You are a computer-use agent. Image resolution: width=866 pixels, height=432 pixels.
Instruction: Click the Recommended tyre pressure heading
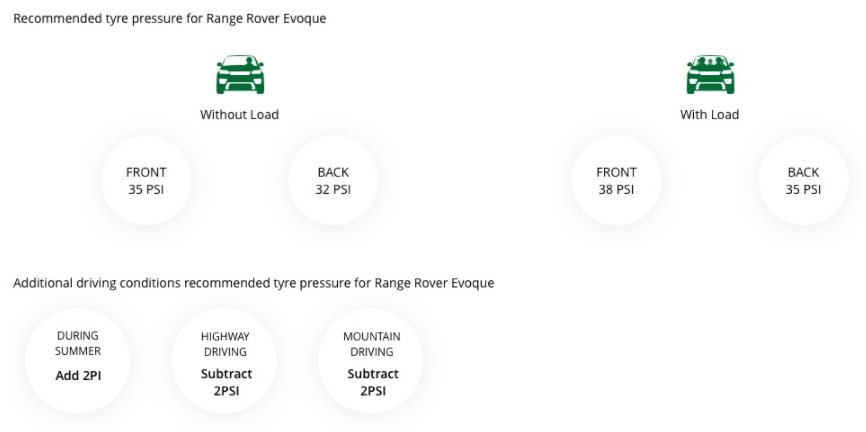coord(170,18)
